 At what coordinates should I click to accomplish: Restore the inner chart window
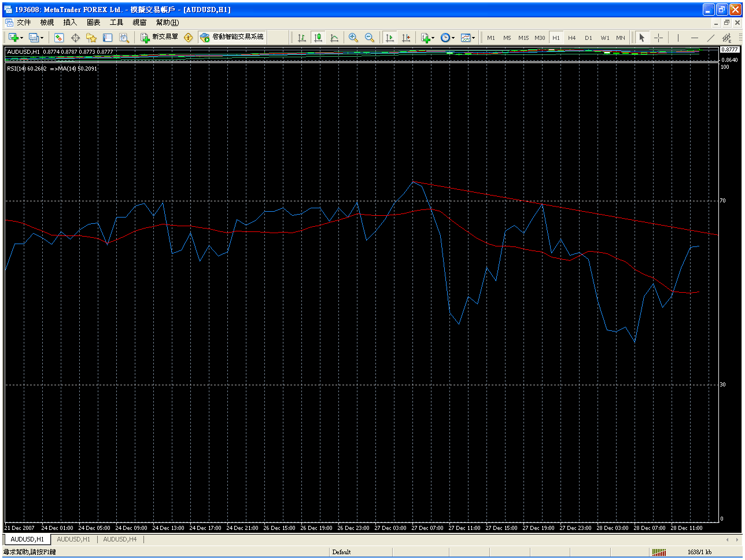coord(726,23)
